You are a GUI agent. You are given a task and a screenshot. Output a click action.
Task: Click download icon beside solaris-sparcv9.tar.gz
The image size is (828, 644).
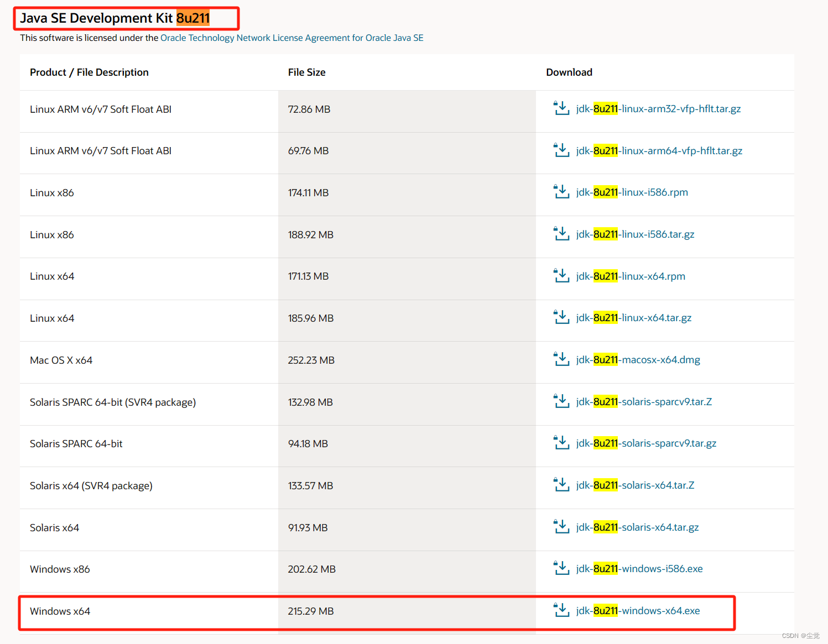561,443
